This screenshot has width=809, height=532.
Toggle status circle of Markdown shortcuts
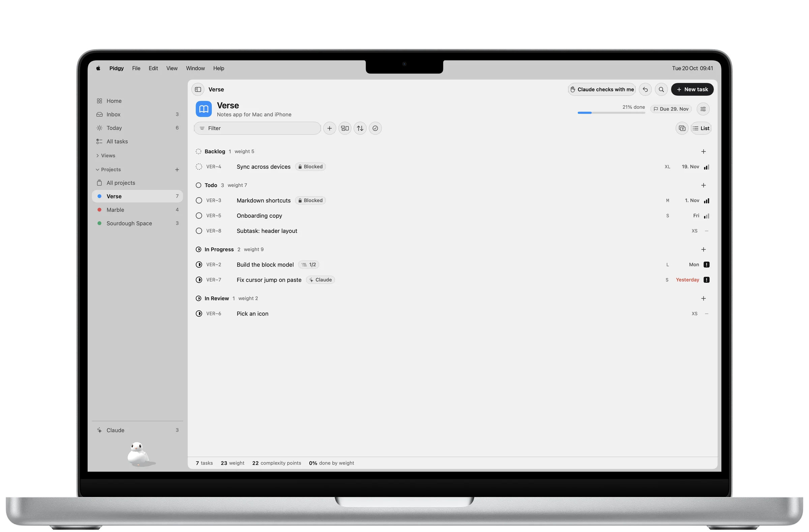tap(199, 200)
